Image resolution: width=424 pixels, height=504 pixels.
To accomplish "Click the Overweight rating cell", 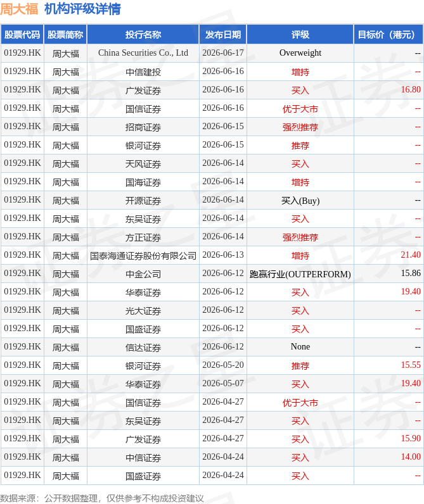I will (300, 53).
